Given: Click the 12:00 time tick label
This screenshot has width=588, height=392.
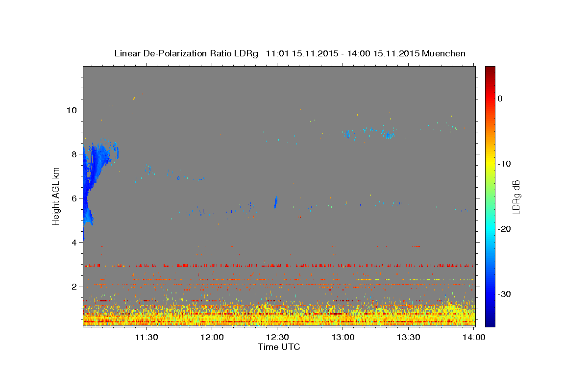Looking at the screenshot, I should tap(213, 337).
